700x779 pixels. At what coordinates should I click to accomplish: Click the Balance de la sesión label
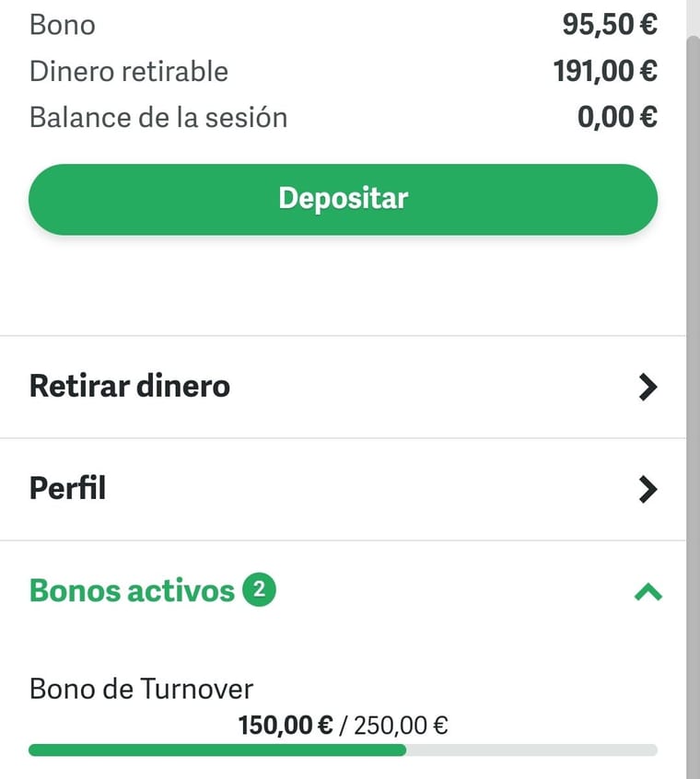pos(158,117)
